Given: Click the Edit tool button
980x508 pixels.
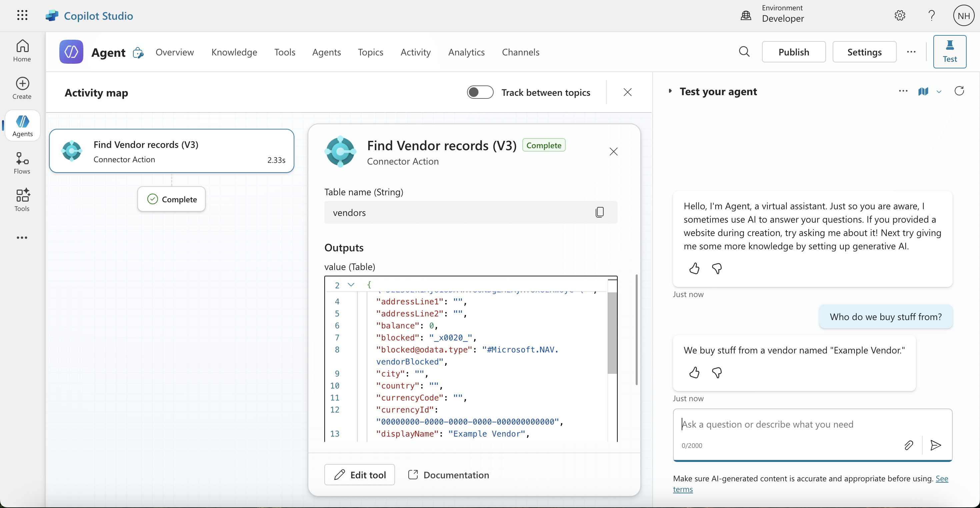Looking at the screenshot, I should [359, 475].
